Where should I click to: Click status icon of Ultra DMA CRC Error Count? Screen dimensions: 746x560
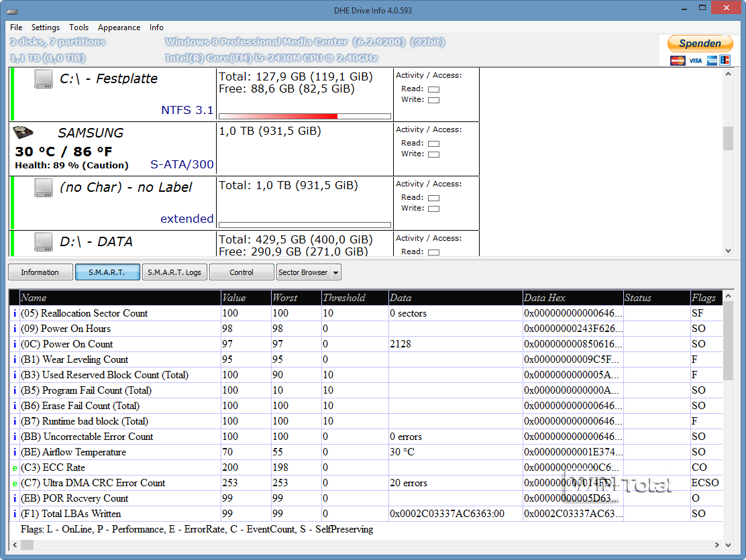pyautogui.click(x=15, y=483)
